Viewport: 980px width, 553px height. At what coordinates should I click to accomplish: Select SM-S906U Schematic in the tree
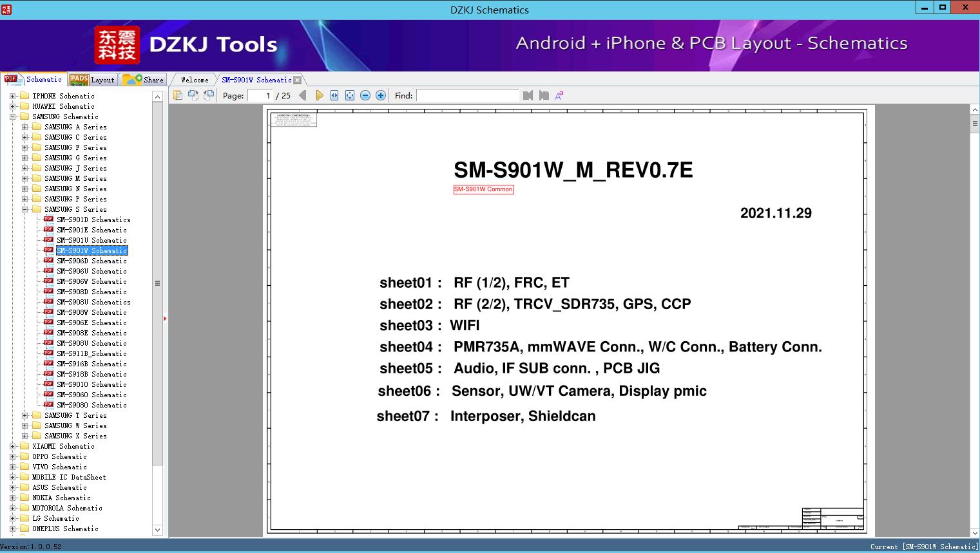(x=91, y=271)
